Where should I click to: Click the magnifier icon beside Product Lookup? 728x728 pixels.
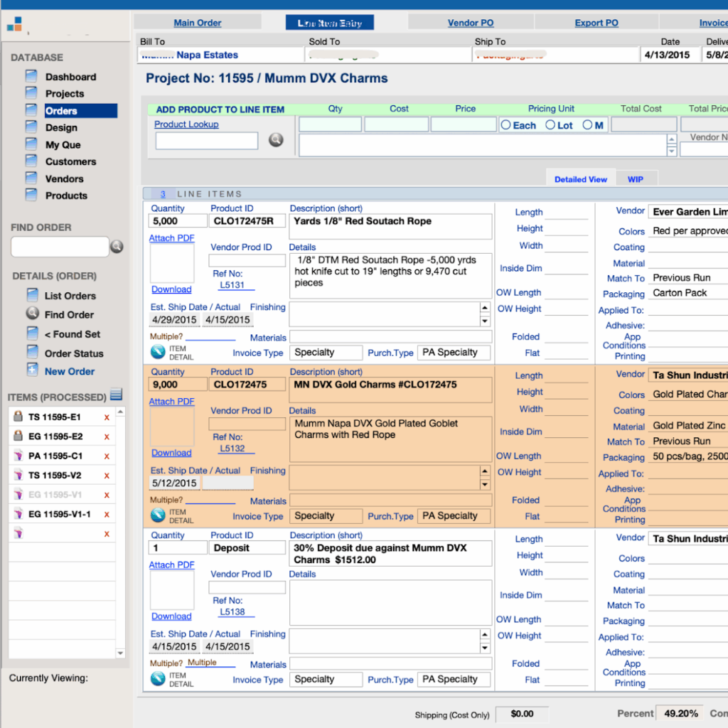(276, 140)
